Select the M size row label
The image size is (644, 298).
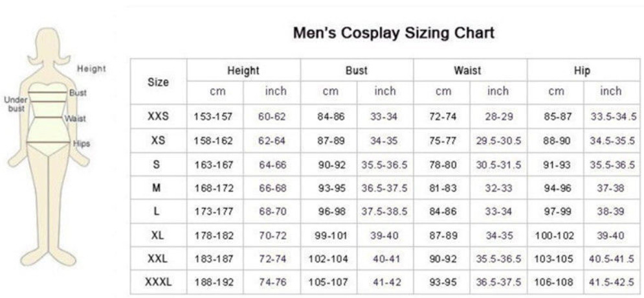[157, 189]
